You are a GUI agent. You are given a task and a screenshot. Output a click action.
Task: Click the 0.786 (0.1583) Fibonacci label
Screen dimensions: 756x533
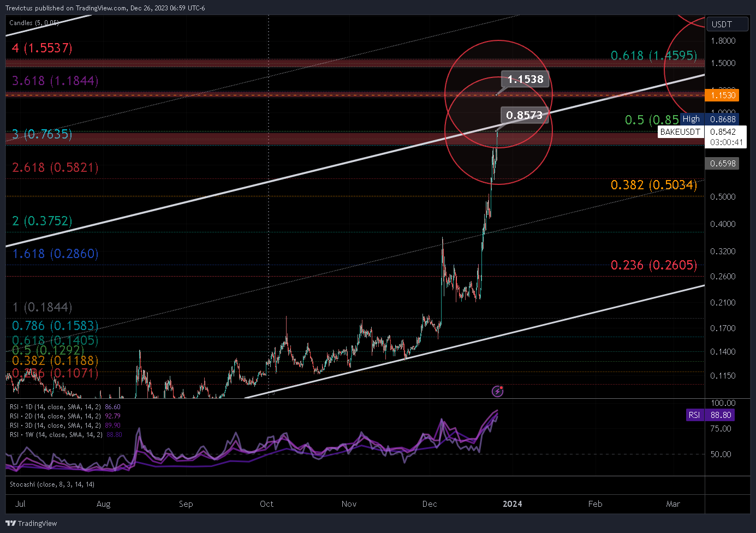click(x=55, y=326)
